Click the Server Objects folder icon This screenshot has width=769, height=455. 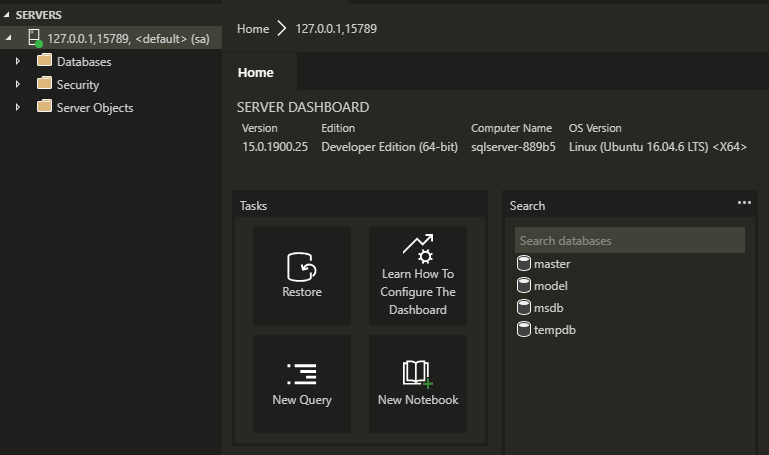point(44,107)
